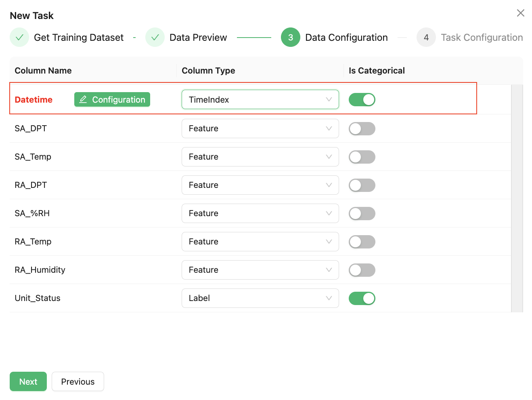This screenshot has width=532, height=400.
Task: Enable Is Categorical for SA_%RH
Action: (362, 214)
